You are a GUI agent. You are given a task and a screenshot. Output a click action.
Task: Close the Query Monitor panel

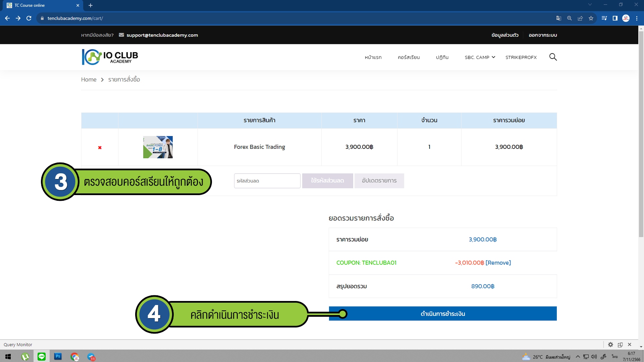pyautogui.click(x=630, y=345)
